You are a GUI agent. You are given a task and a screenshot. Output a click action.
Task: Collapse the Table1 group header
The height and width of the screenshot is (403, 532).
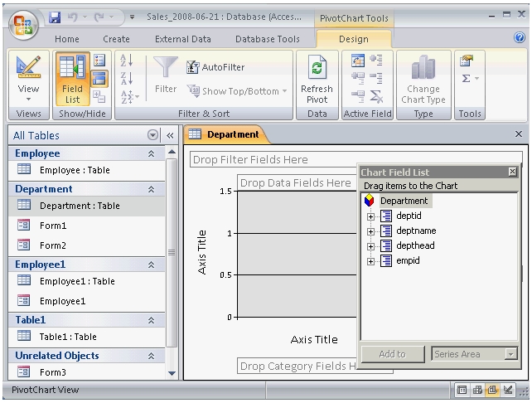pos(152,320)
